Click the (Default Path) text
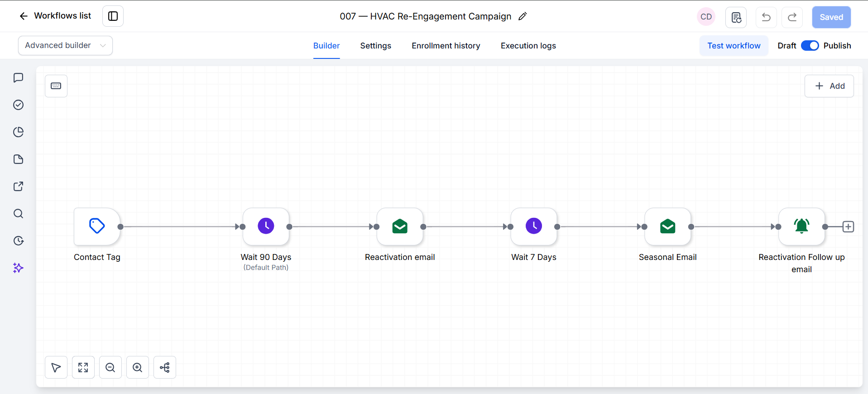The image size is (868, 394). [x=266, y=268]
